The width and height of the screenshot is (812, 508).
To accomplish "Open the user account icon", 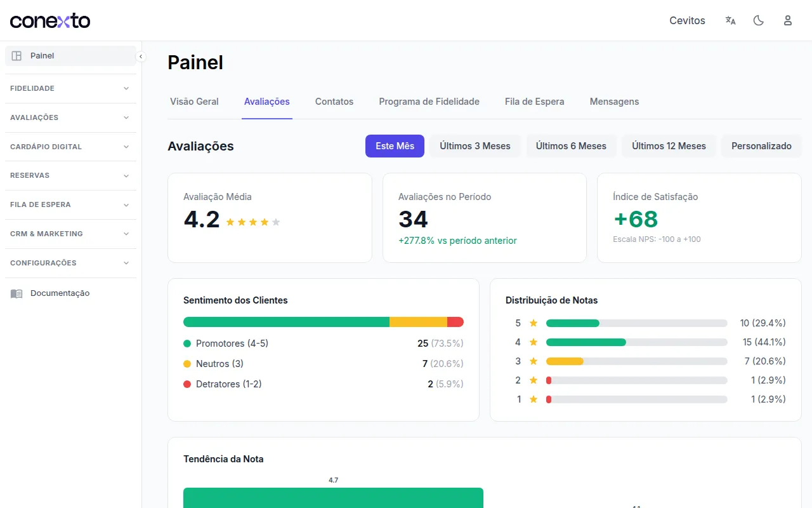I will [x=788, y=20].
